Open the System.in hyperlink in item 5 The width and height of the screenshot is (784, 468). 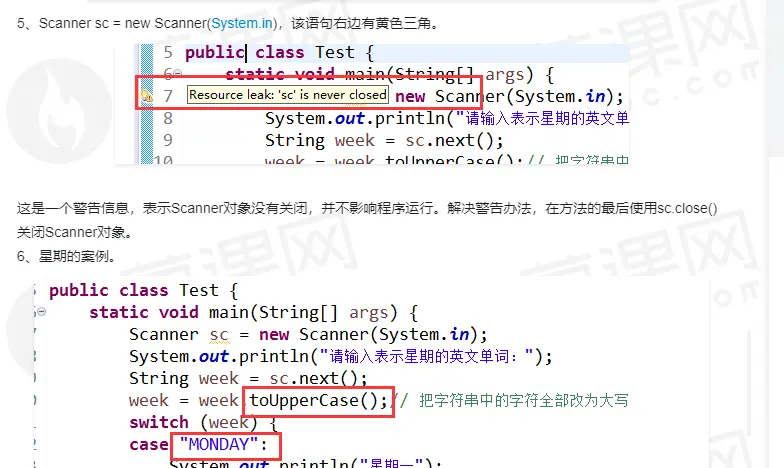tap(242, 23)
